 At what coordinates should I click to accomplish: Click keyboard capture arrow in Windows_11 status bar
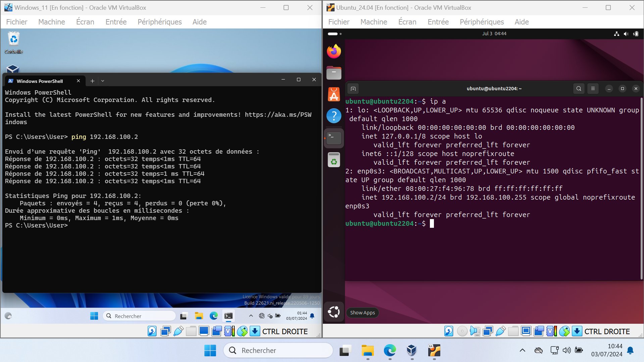pos(255,331)
